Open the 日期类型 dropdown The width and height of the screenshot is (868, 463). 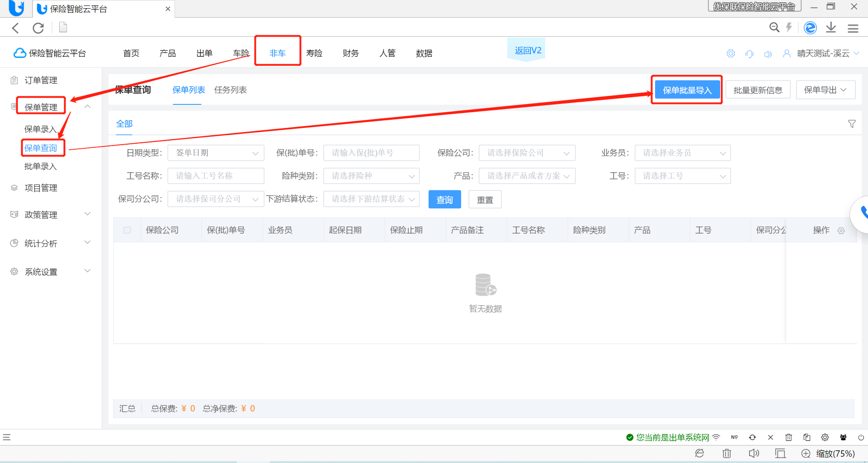(x=216, y=153)
